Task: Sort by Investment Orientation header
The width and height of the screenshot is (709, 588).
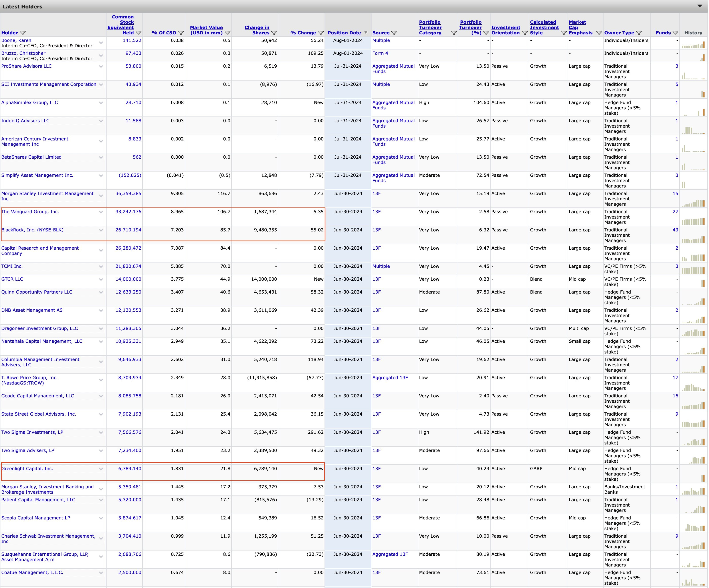Action: [x=505, y=30]
